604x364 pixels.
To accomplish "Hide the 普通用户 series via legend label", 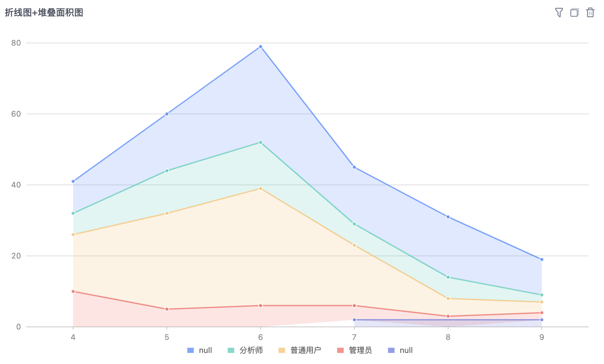I will tap(305, 350).
